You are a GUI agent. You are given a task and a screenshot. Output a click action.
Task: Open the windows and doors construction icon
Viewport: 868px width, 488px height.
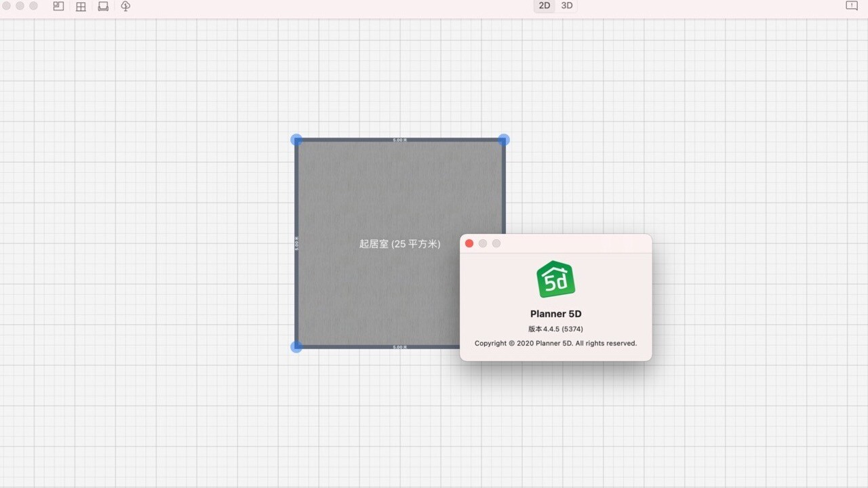pyautogui.click(x=81, y=6)
